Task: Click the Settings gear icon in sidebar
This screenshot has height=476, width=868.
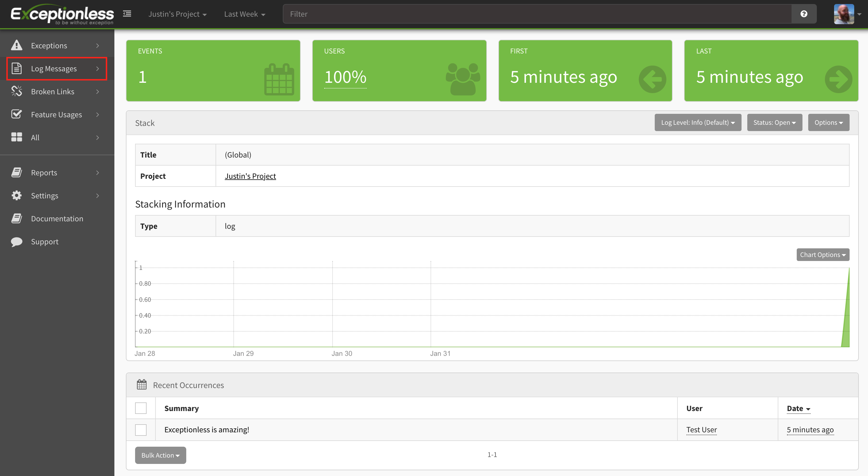Action: [x=16, y=195]
